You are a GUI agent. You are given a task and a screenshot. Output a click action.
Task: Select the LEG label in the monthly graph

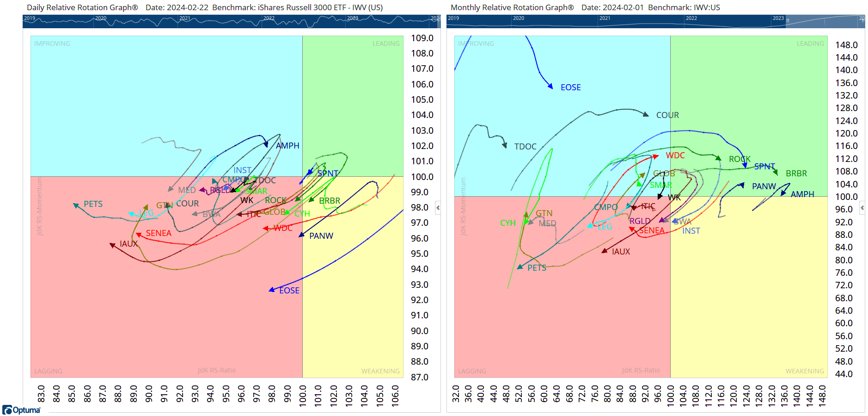(x=605, y=227)
